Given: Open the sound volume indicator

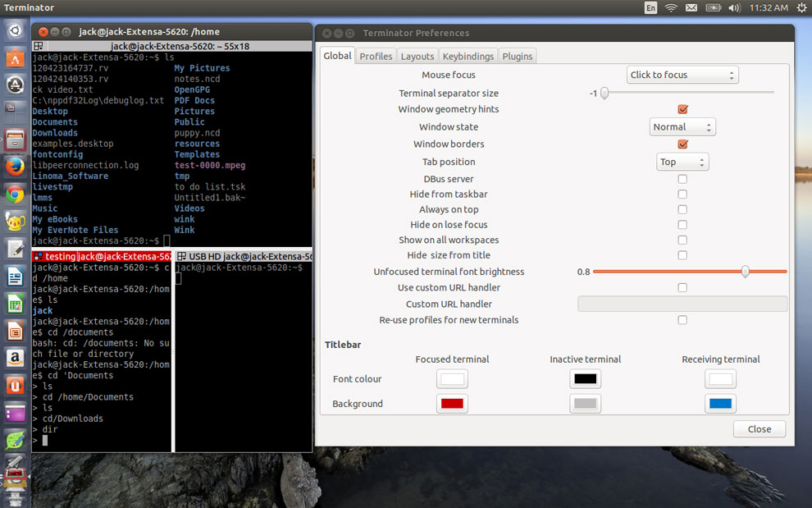Looking at the screenshot, I should [734, 7].
